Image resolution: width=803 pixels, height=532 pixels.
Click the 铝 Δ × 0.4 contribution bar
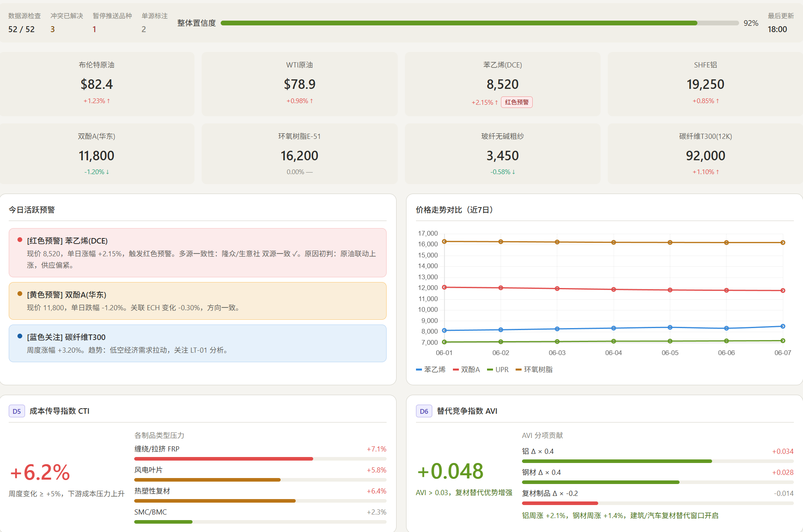pyautogui.click(x=658, y=461)
